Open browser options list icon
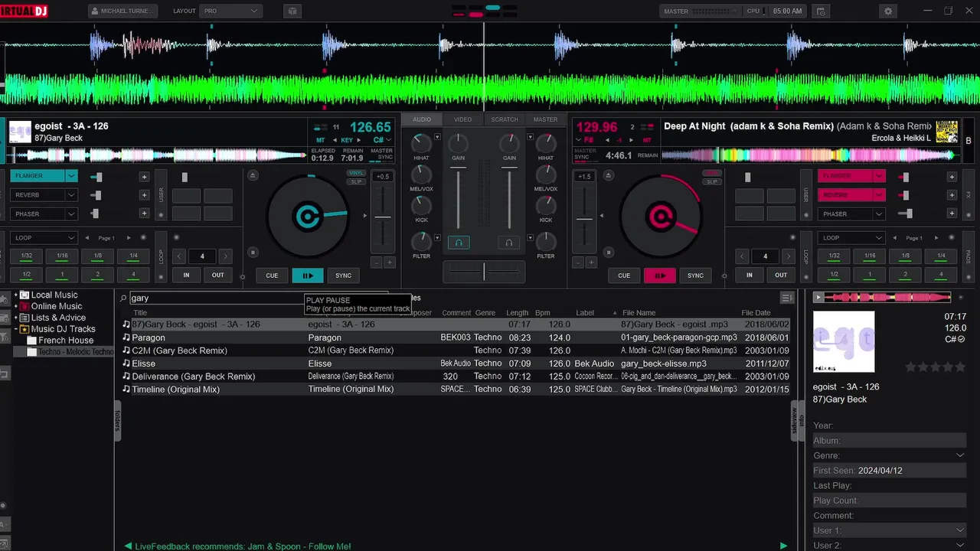 coord(786,298)
